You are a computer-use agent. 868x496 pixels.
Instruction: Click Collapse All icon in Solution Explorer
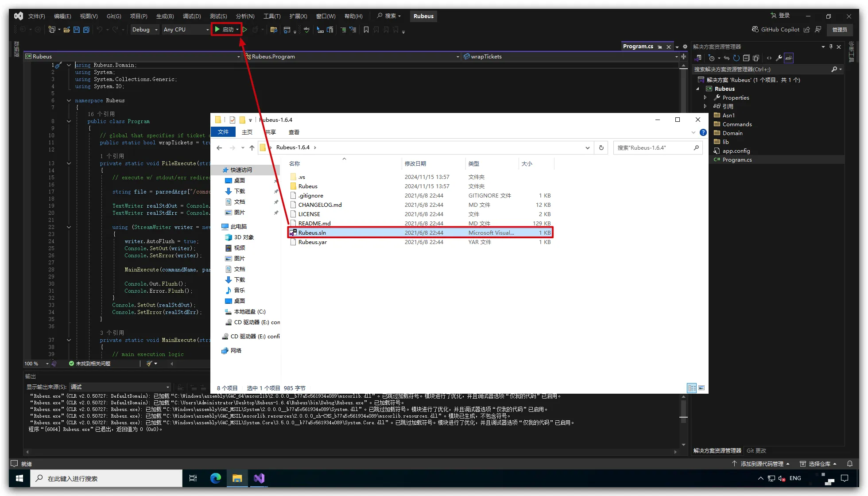(x=746, y=58)
